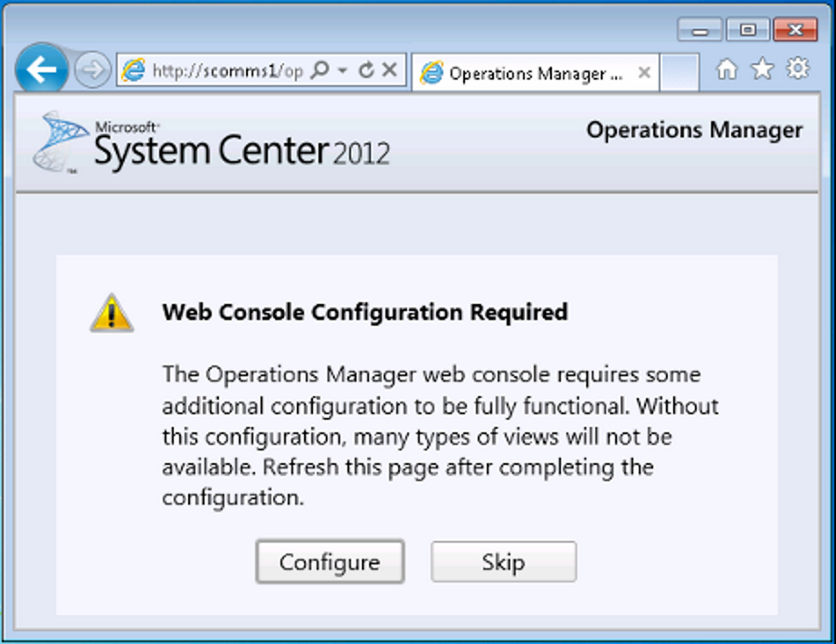836x644 pixels.
Task: Refresh the page using the reload icon
Action: [x=366, y=70]
